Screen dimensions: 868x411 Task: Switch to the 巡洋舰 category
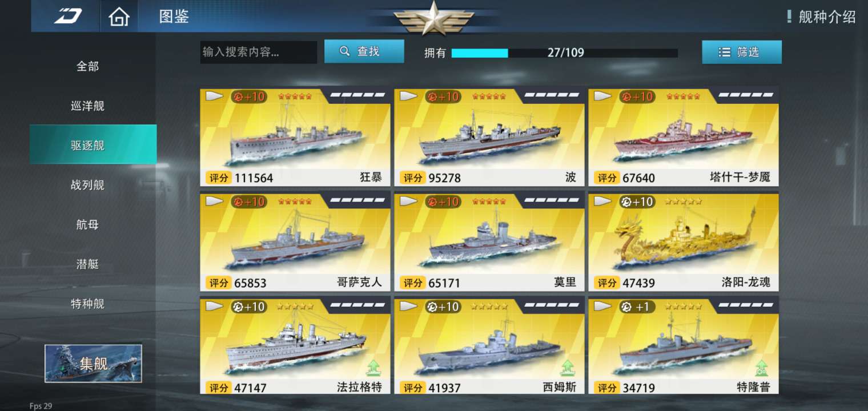[x=87, y=106]
